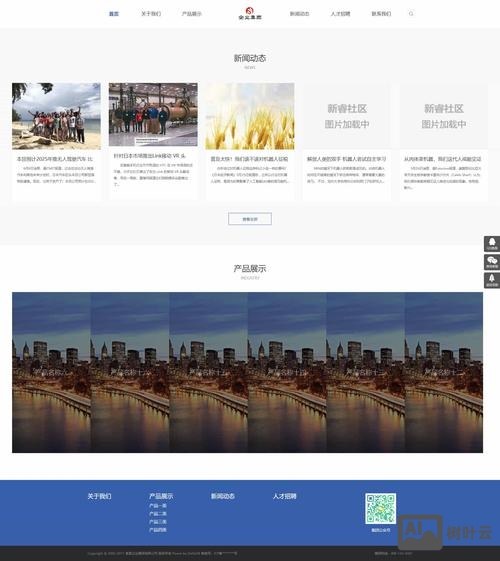Open 联系我们 in the top navigation
Screen dimensions: 500x561
pos(381,14)
